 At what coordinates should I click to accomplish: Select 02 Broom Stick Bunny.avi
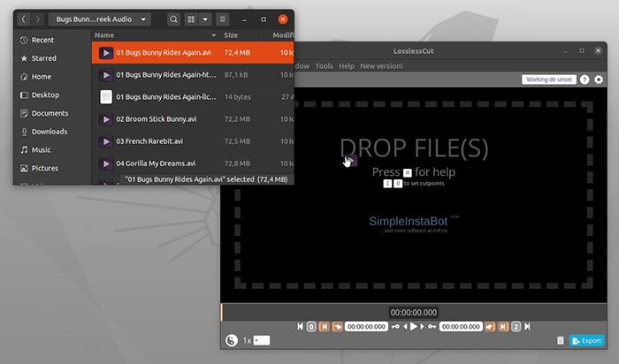pos(193,119)
